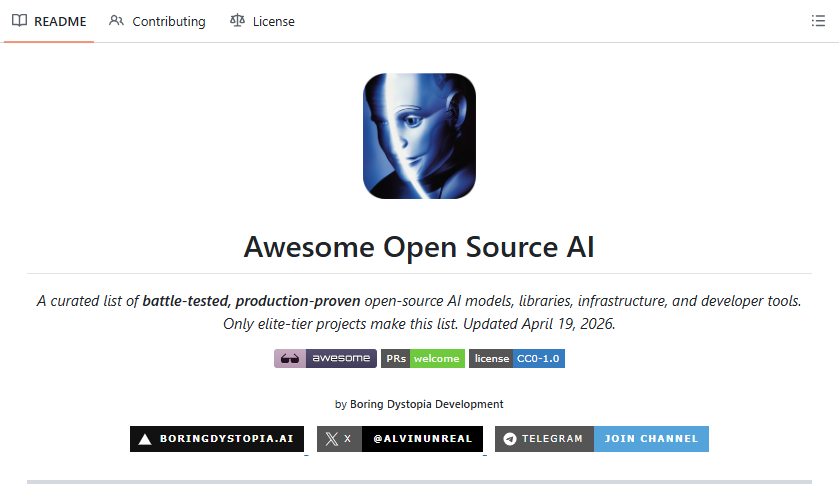The height and width of the screenshot is (494, 839).
Task: Switch to the Contributing tab
Action: [157, 21]
